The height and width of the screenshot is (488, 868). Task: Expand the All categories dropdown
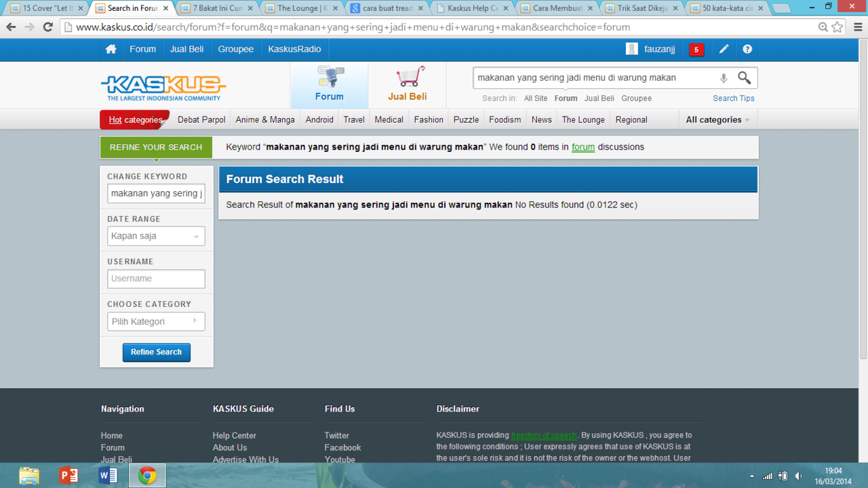click(x=717, y=120)
